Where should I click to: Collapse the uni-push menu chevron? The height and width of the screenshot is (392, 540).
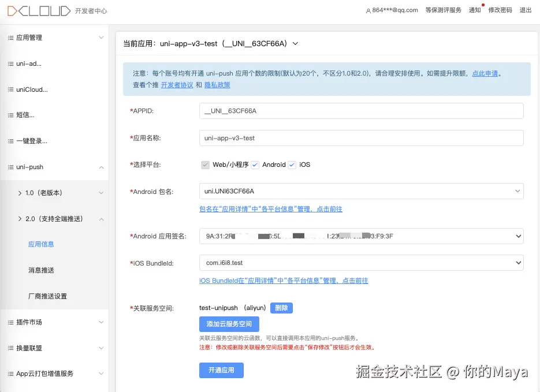click(x=101, y=167)
